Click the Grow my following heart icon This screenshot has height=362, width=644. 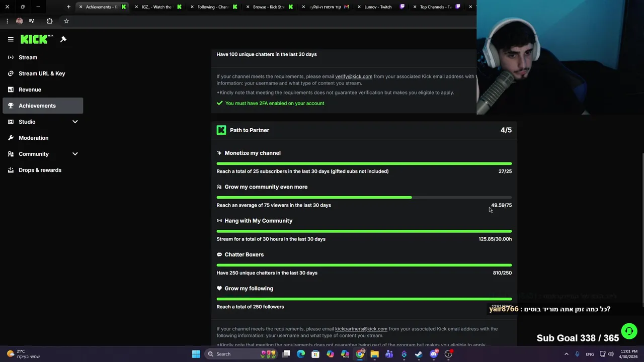click(219, 288)
